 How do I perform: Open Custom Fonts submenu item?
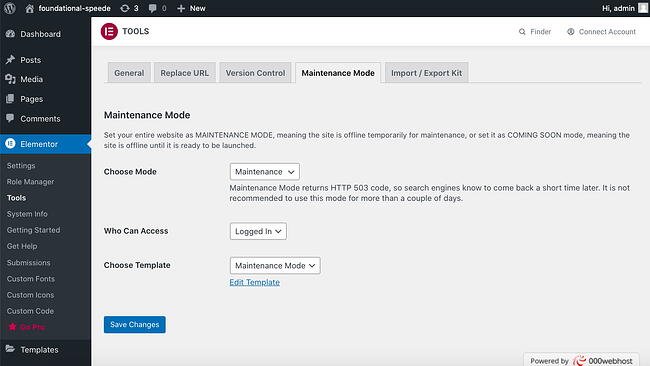point(31,279)
